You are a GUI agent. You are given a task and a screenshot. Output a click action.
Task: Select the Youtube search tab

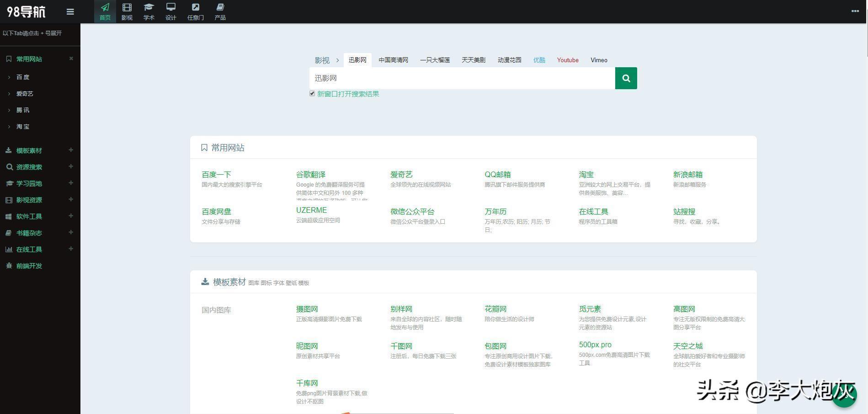[x=567, y=60]
